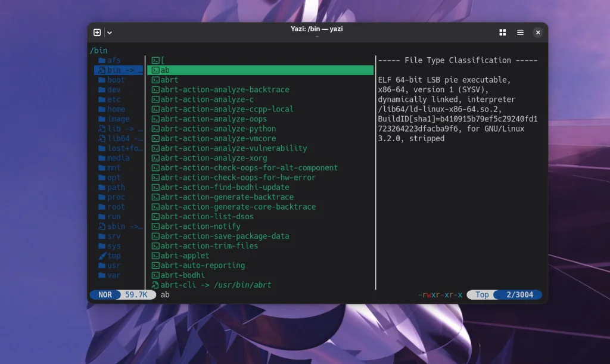The height and width of the screenshot is (364, 610).
Task: Click the NOR mode indicator
Action: (x=105, y=295)
